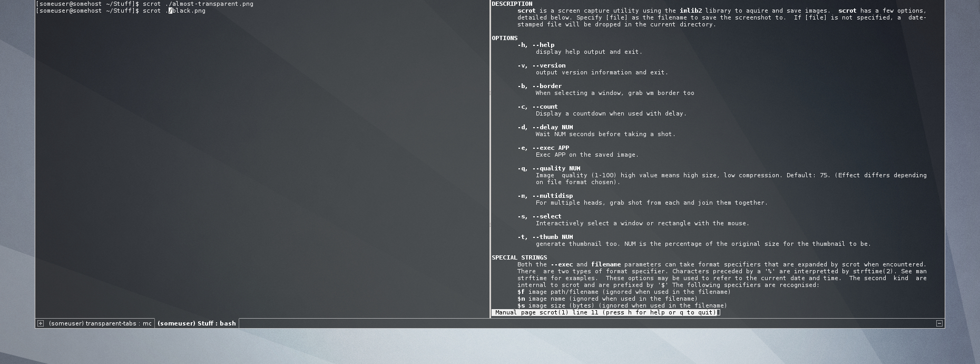Click the plus icon left of the tabs

[x=41, y=323]
